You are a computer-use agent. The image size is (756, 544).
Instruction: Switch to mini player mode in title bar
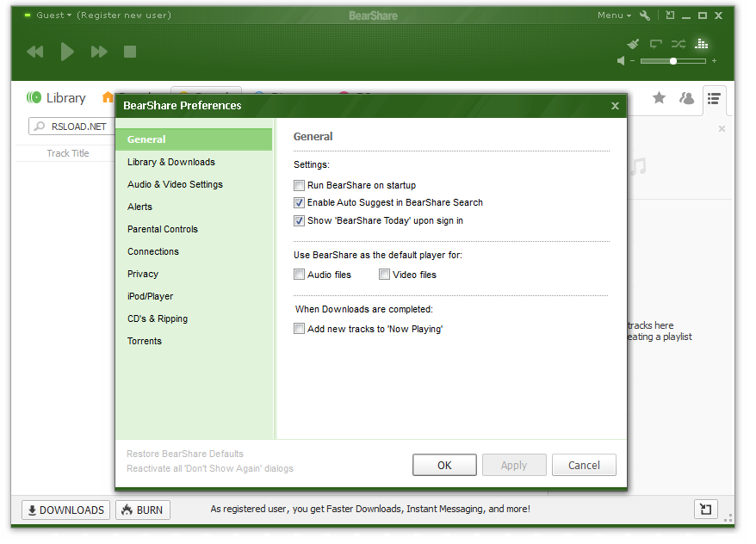coord(670,15)
